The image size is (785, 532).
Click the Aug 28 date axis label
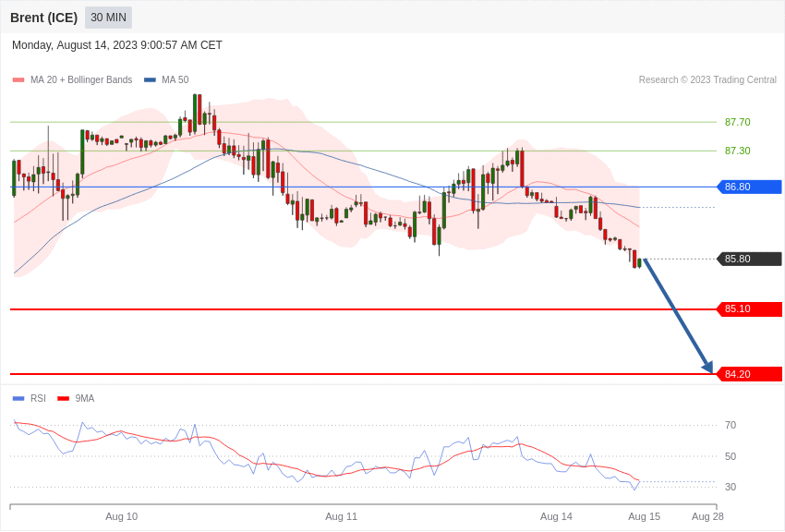click(707, 516)
